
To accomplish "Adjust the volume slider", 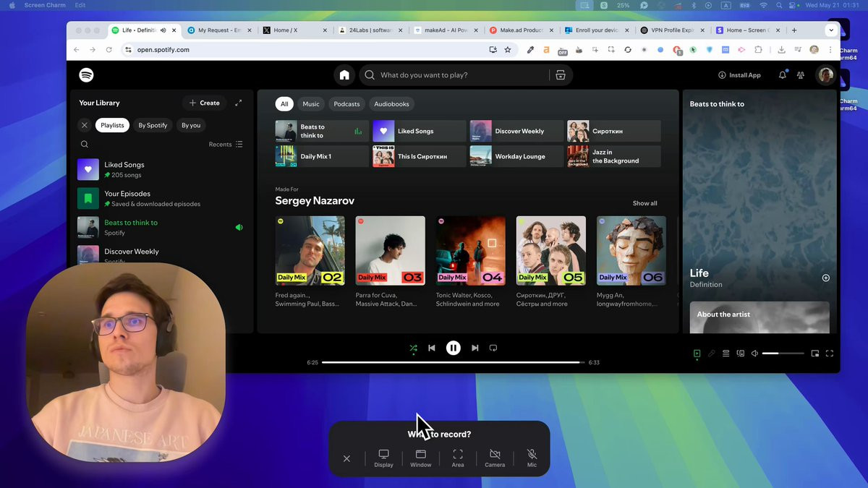I will point(783,354).
